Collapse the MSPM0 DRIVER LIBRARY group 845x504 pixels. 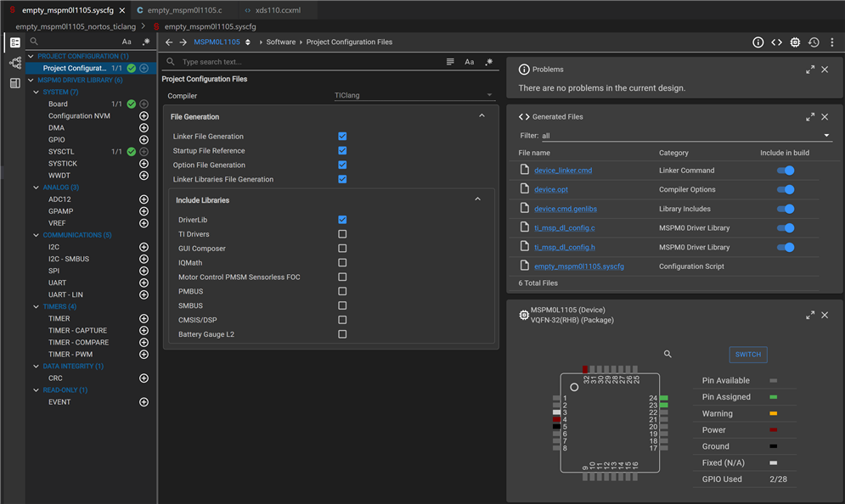coord(31,81)
